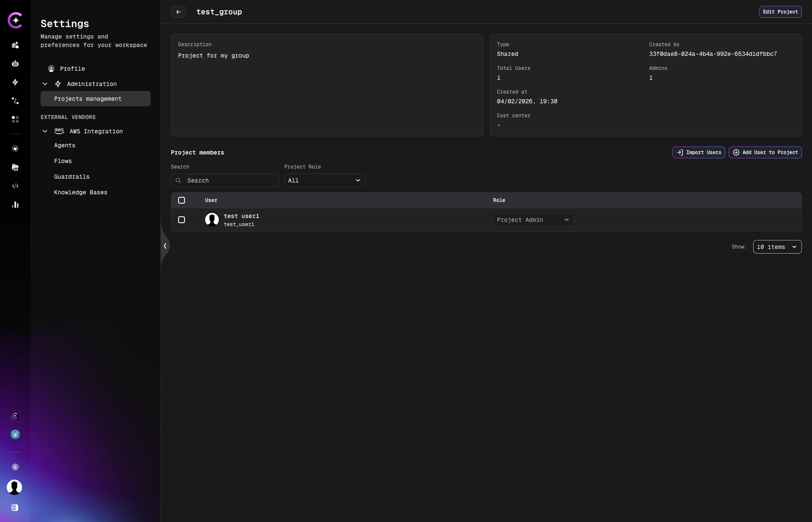Open the info icon near the bottom sidebar
The width and height of the screenshot is (812, 522).
[x=15, y=467]
